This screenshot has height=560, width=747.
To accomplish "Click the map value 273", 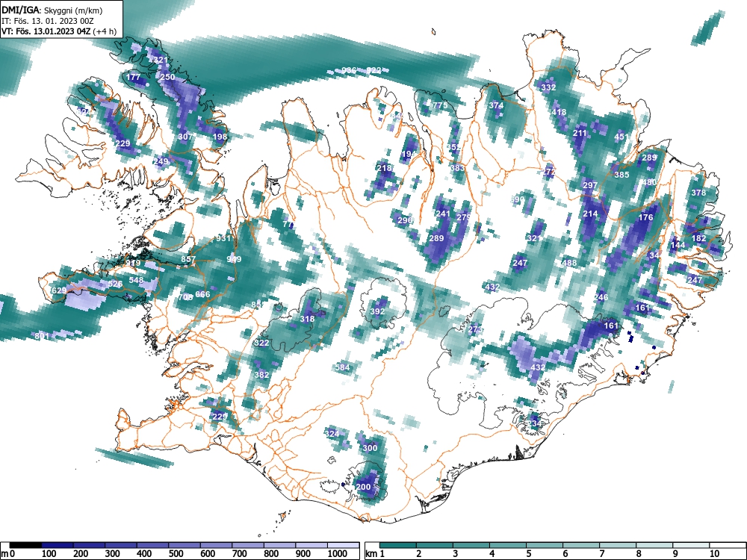I will point(475,329).
